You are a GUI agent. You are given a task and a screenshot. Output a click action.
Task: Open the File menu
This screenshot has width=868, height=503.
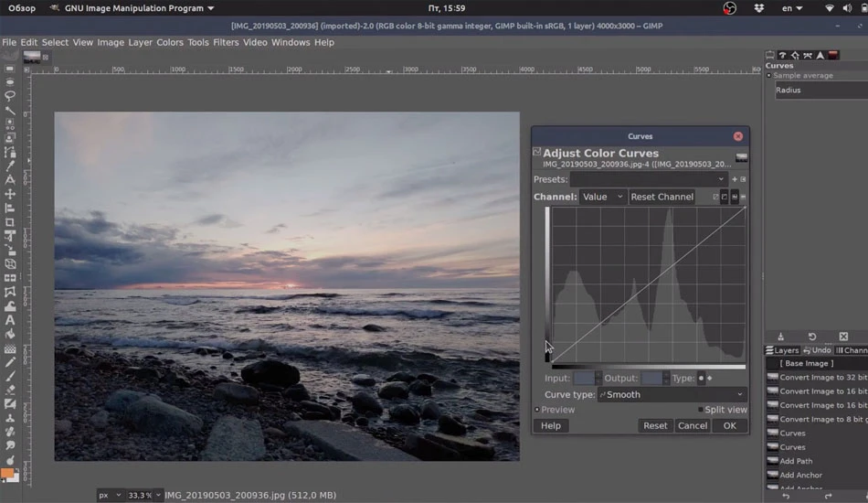[x=9, y=43]
